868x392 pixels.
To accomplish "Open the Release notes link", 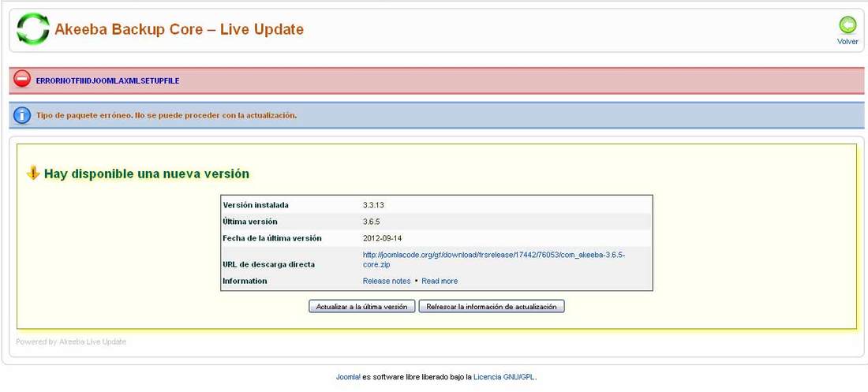I will 387,282.
